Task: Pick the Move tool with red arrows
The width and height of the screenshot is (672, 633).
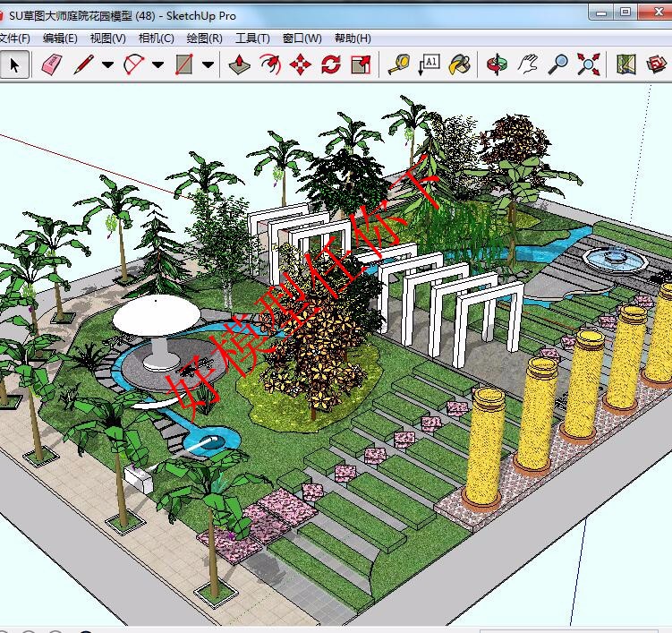Action: [301, 64]
